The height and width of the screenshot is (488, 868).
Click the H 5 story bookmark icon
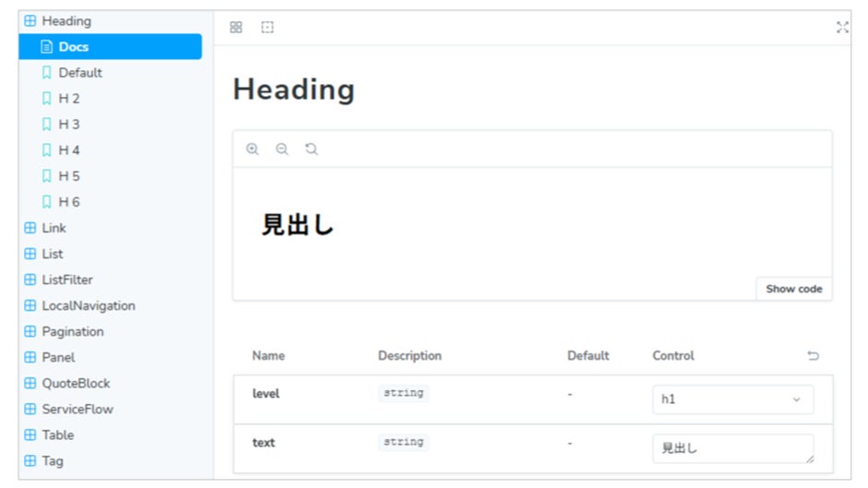[x=47, y=176]
